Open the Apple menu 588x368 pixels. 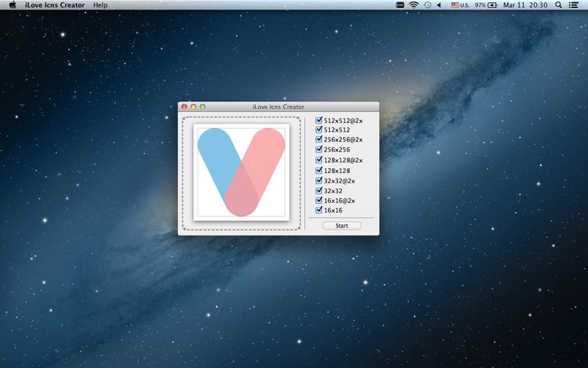[x=12, y=5]
